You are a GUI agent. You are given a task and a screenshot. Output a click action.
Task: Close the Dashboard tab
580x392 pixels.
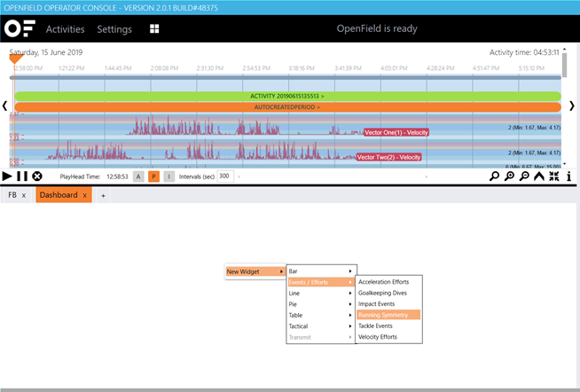85,195
